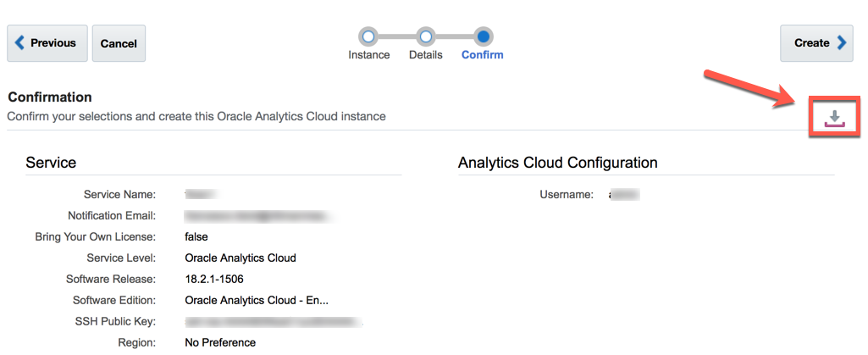Select the Instance step circle
The image size is (868, 355).
pos(368,36)
